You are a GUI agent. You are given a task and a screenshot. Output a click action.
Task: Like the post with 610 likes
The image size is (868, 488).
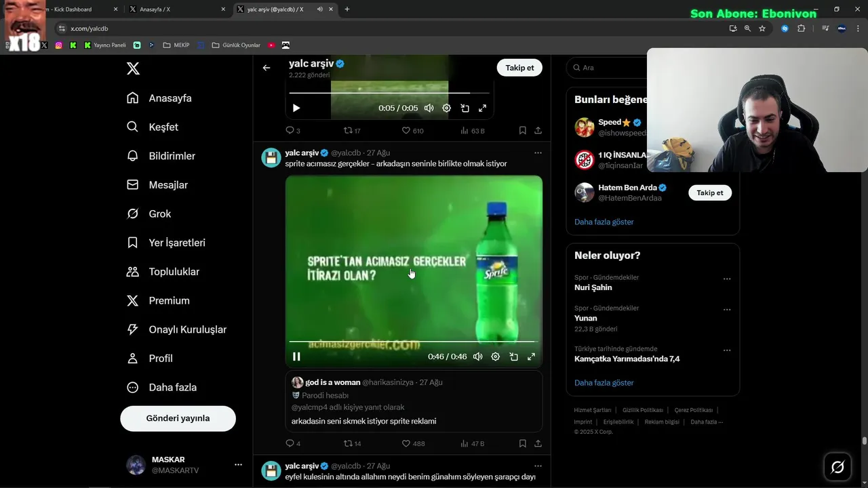click(x=412, y=131)
